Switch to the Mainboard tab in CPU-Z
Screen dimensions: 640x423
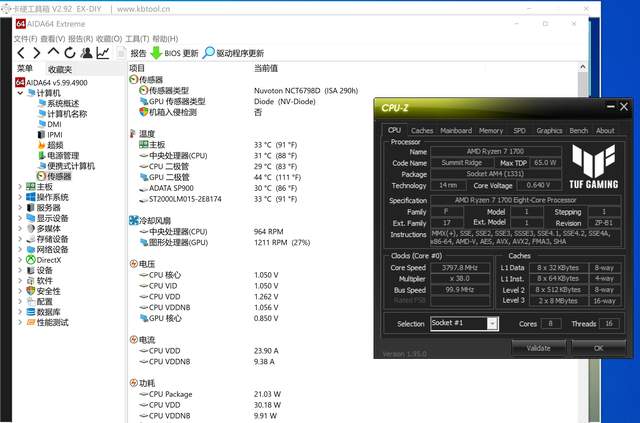click(x=456, y=130)
